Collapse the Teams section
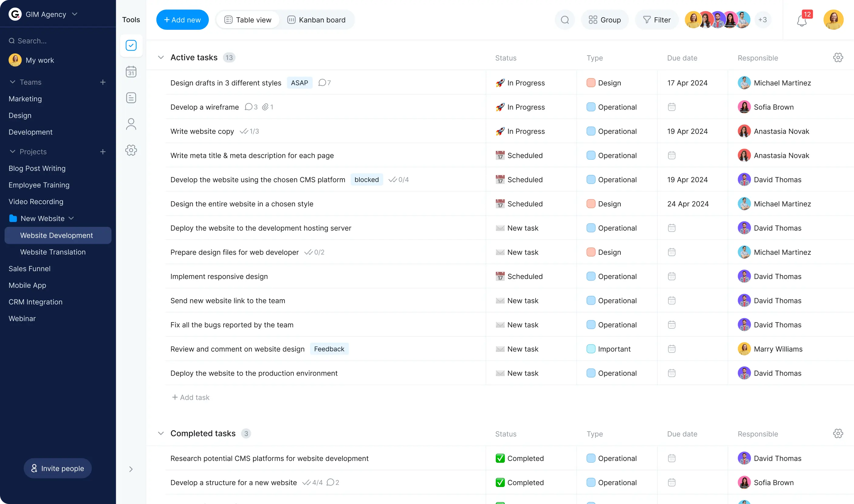The width and height of the screenshot is (854, 504). click(12, 82)
